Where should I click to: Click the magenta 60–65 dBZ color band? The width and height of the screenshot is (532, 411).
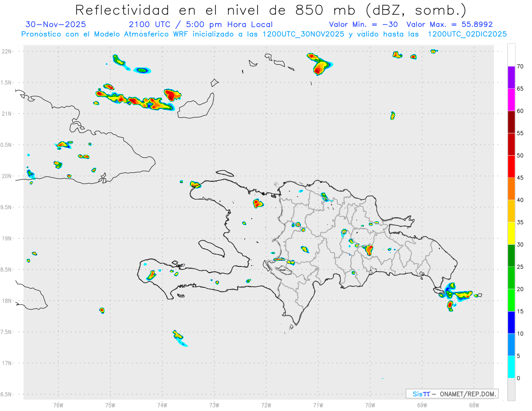pos(511,100)
